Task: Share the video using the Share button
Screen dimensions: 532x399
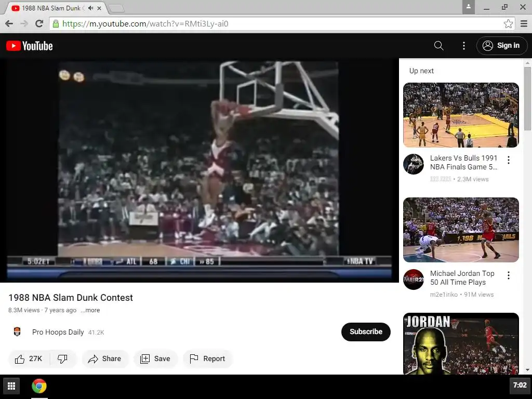Action: (105, 358)
